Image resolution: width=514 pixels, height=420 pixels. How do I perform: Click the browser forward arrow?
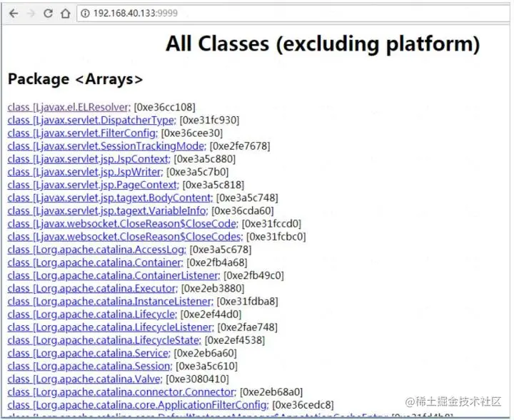[x=31, y=14]
